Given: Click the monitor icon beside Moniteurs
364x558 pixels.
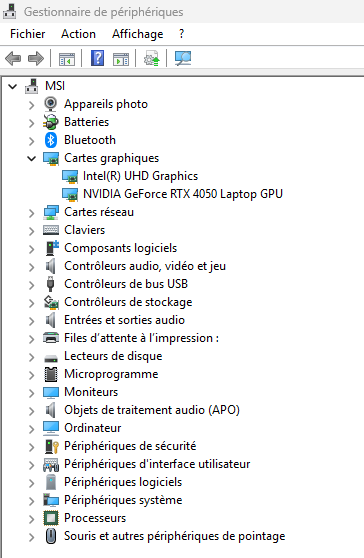Looking at the screenshot, I should (x=51, y=392).
